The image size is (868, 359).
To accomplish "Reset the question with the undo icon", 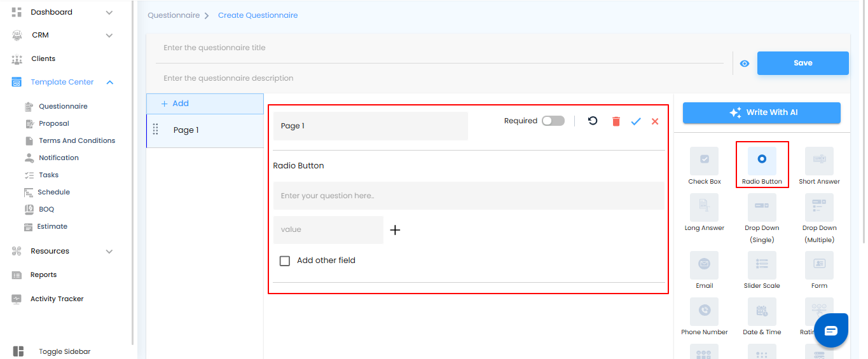I will pyautogui.click(x=593, y=121).
